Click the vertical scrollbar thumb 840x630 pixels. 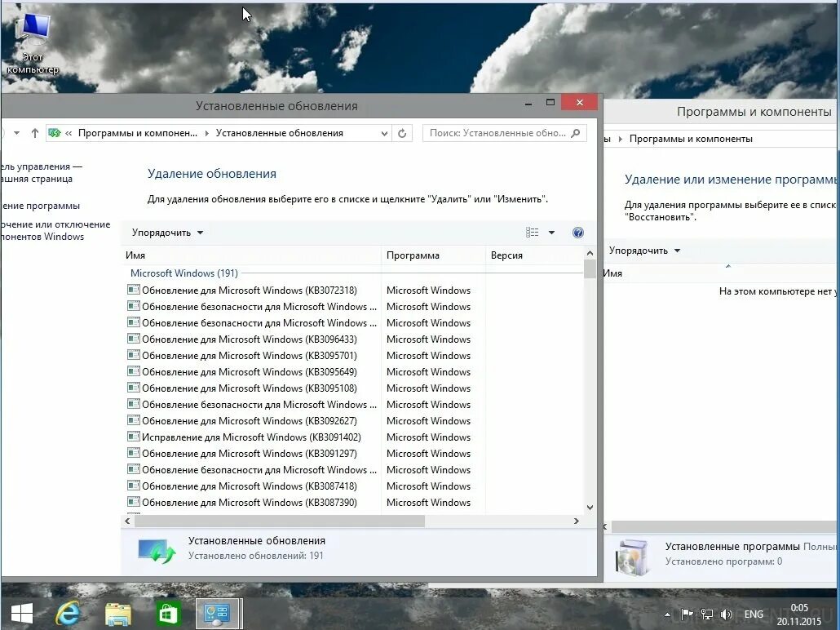point(590,269)
